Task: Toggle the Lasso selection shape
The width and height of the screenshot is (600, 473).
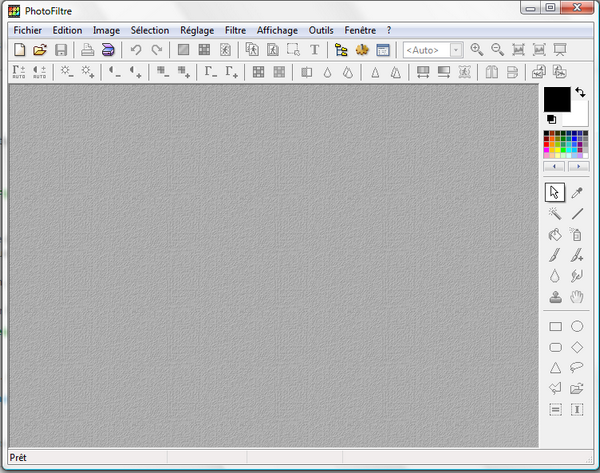Action: click(577, 367)
